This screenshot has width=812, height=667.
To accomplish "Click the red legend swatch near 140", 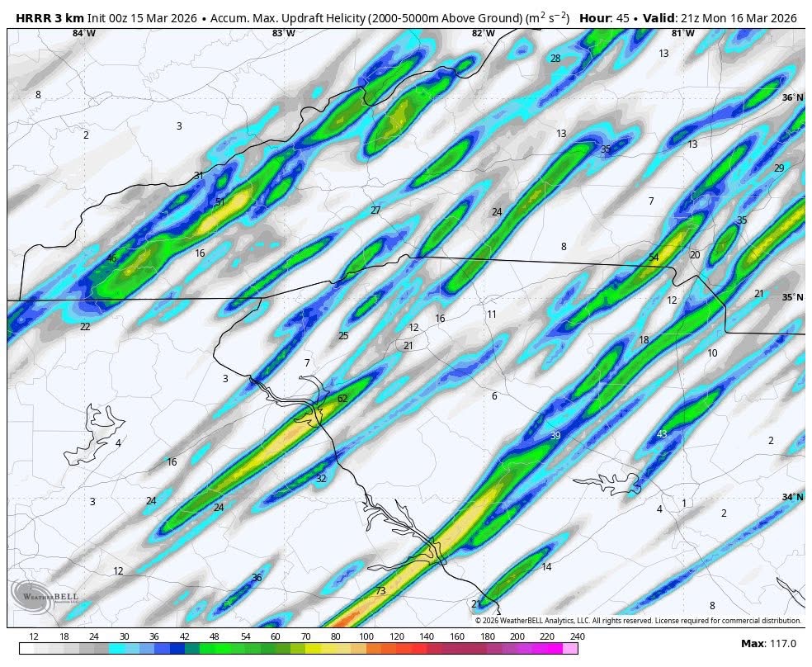I will (427, 649).
